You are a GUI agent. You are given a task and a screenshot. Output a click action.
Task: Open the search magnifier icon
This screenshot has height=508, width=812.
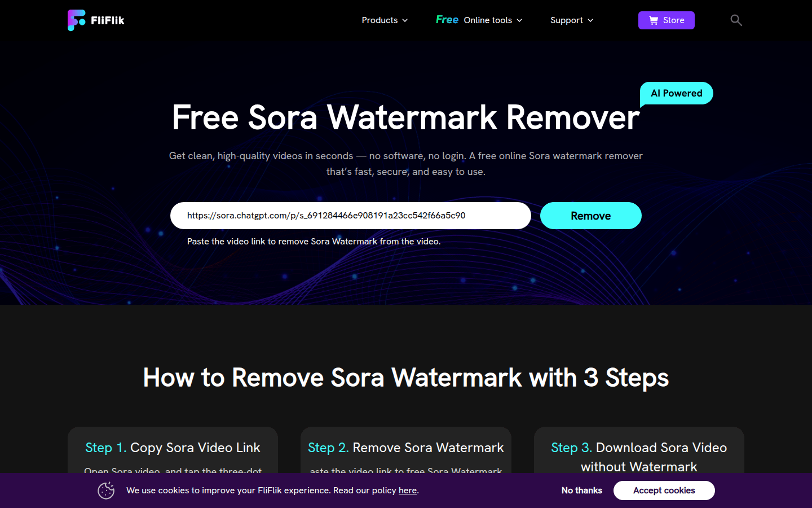pyautogui.click(x=736, y=20)
